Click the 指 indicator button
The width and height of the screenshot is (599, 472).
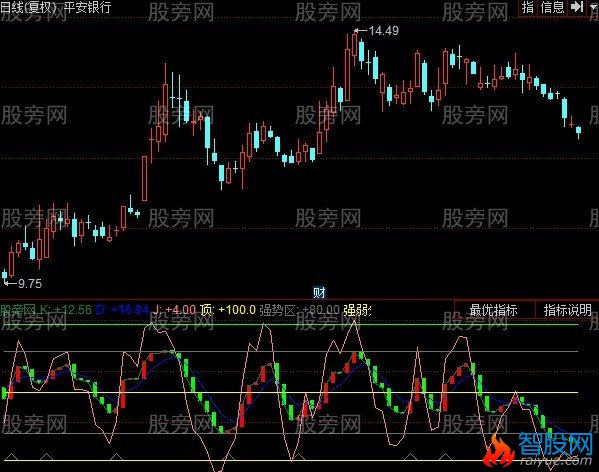(528, 7)
